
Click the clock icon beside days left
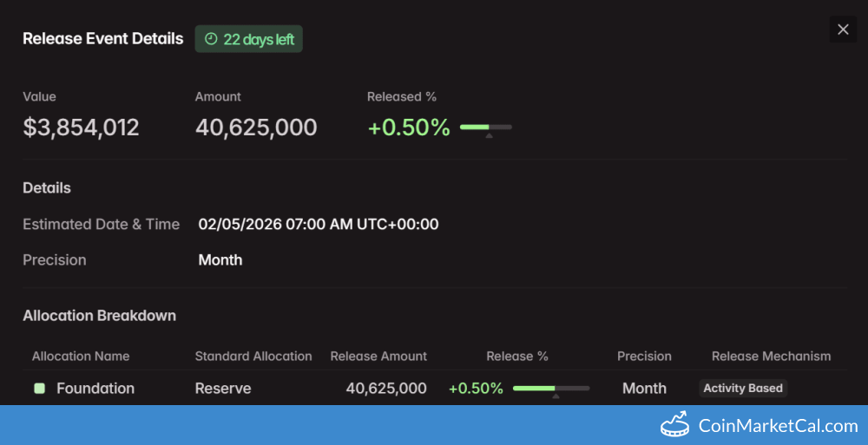coord(211,40)
